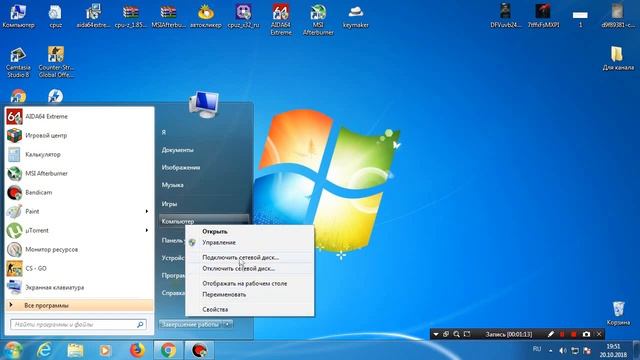
Task: Open Internet Explorer from taskbar
Action: [44, 351]
